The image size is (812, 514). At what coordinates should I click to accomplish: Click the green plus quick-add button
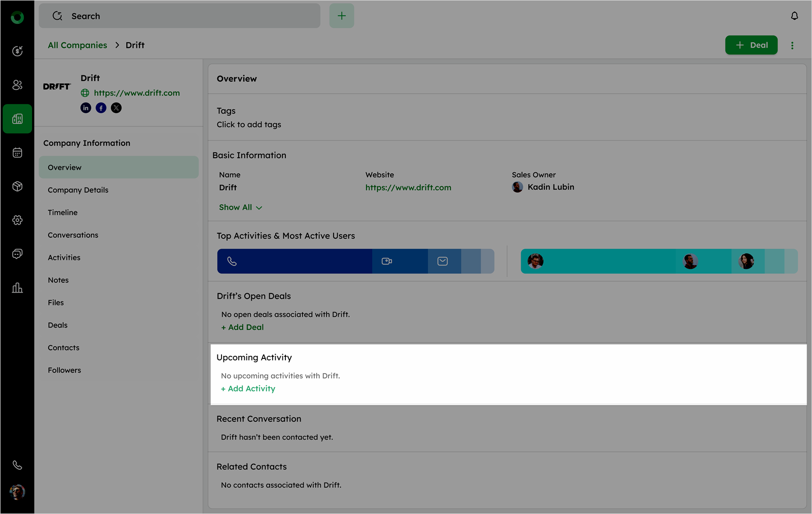point(342,16)
